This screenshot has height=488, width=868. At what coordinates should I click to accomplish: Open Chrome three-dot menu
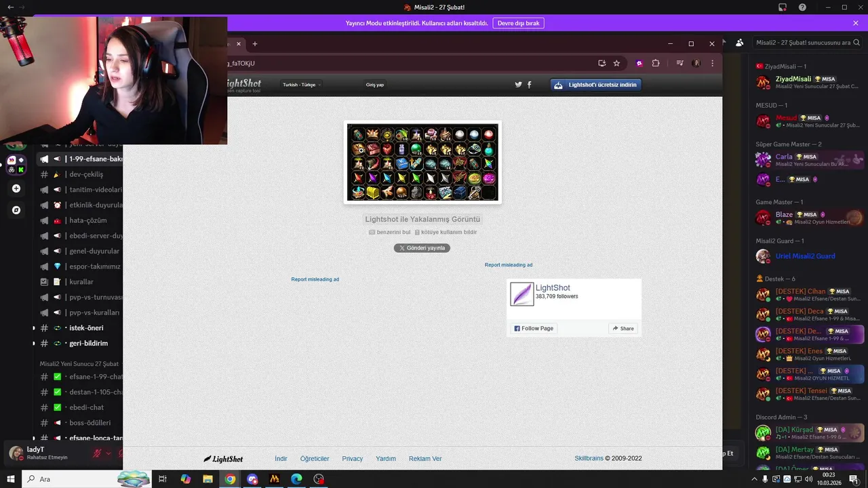[712, 63]
